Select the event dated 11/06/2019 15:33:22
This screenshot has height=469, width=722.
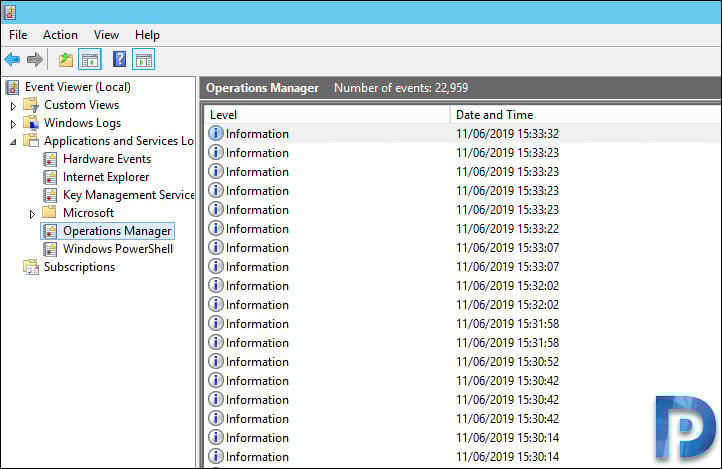[462, 228]
